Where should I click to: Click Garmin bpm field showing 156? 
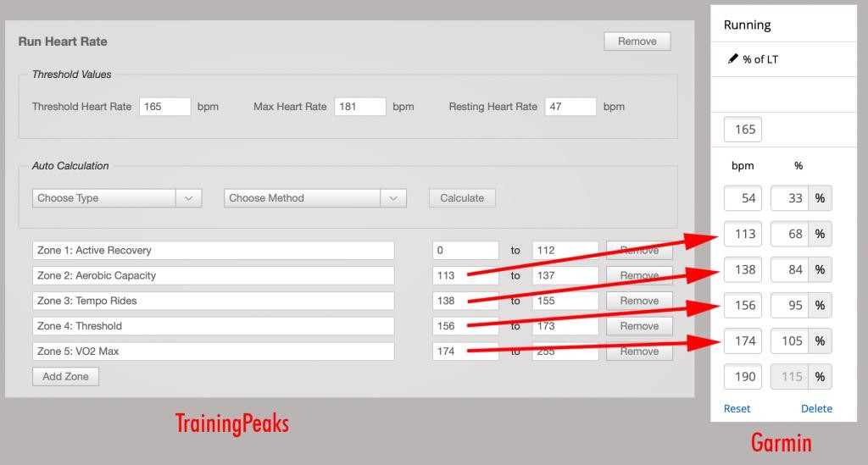coord(743,305)
